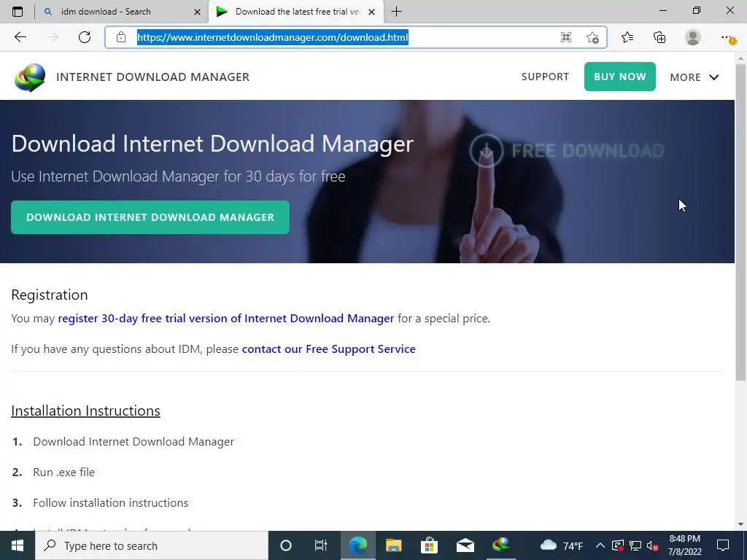Click the scrollbar down arrow

[x=740, y=524]
